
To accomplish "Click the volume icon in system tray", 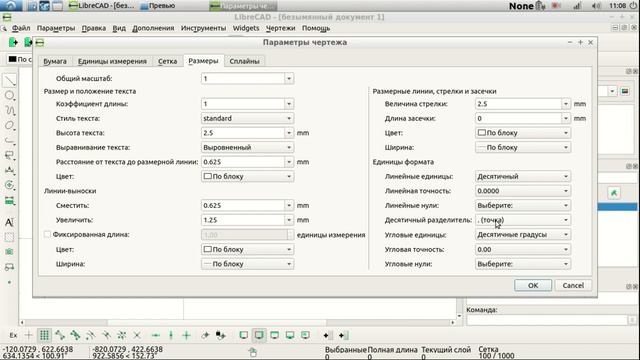I will point(596,6).
